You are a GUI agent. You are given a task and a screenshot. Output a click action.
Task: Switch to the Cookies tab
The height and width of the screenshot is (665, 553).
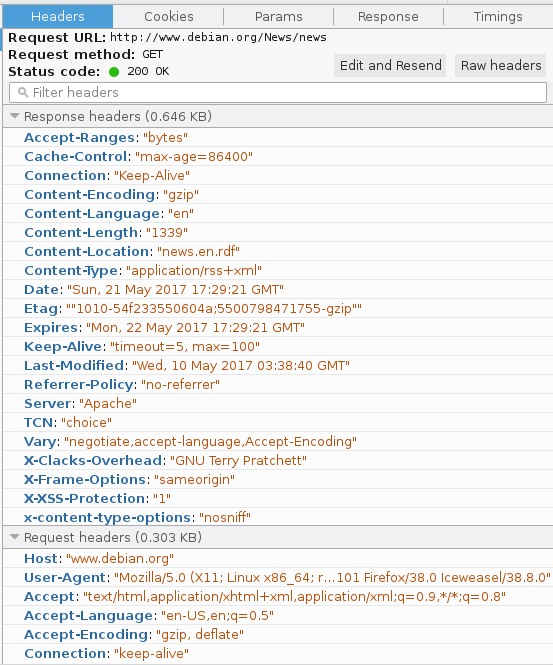click(x=168, y=17)
